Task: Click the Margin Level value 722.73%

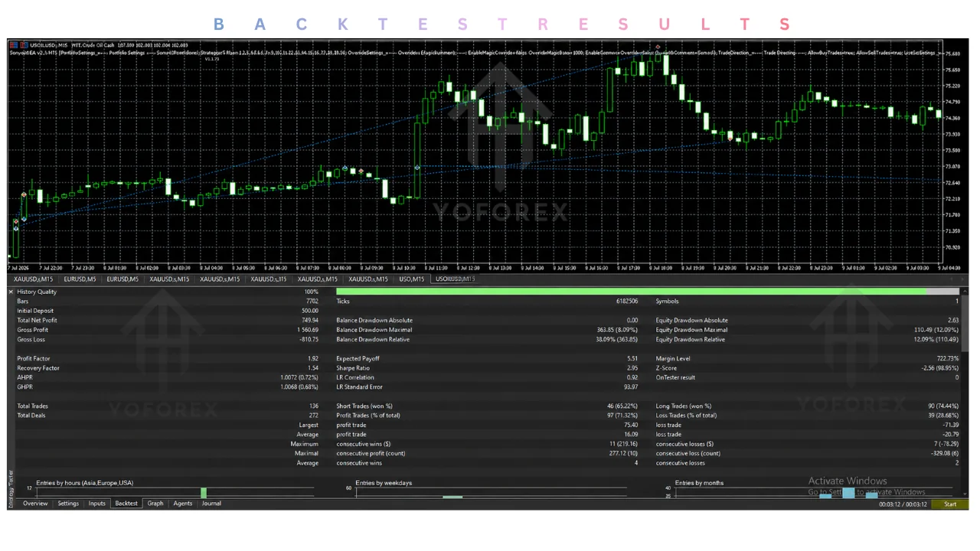Action: (947, 359)
